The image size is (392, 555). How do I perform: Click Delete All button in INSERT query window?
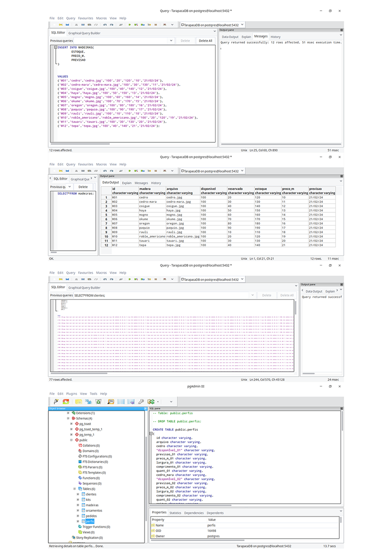point(205,41)
